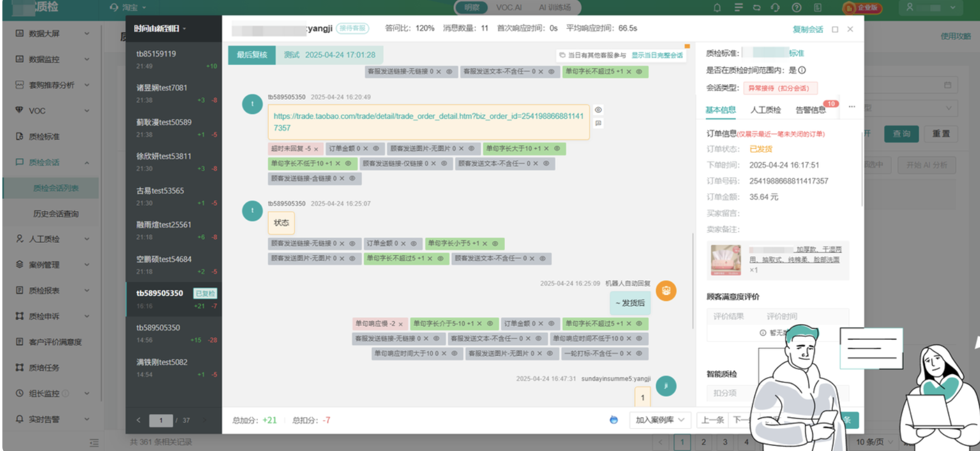
Task: Switch to the 告警信息 tab
Action: (810, 110)
